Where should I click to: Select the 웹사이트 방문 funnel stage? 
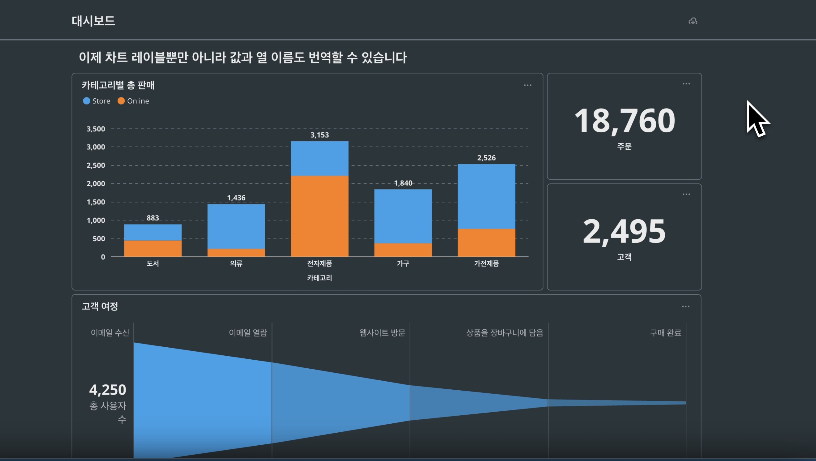383,332
